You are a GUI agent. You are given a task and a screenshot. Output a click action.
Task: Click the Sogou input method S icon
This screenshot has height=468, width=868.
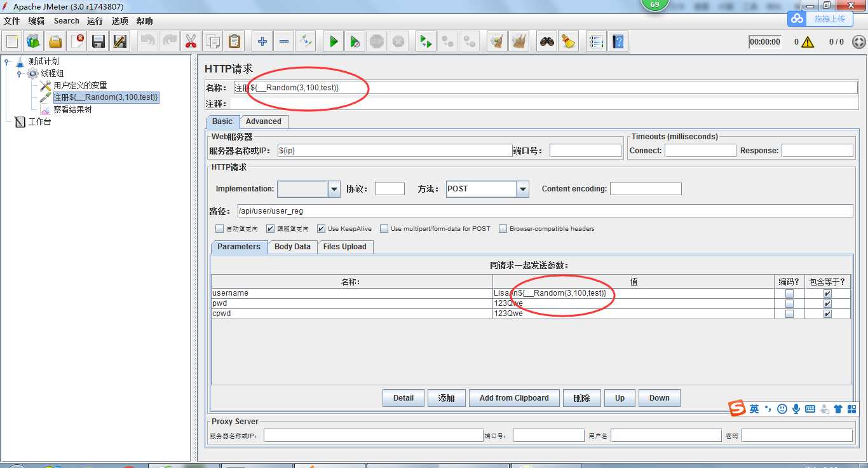coord(737,409)
